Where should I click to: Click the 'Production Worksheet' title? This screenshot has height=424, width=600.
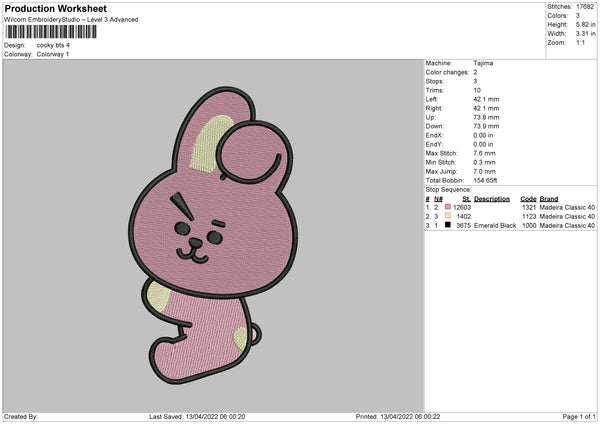[55, 8]
